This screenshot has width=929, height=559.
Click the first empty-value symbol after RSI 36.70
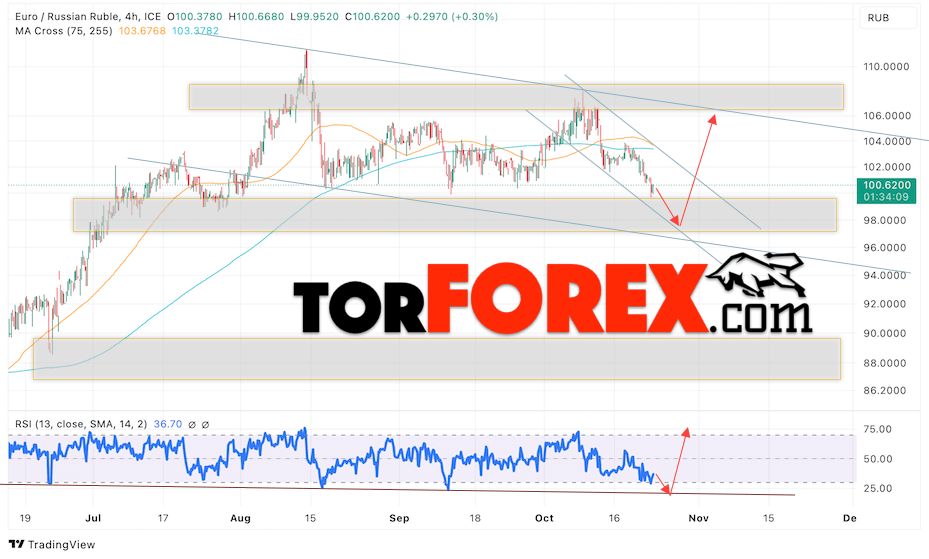pyautogui.click(x=192, y=425)
